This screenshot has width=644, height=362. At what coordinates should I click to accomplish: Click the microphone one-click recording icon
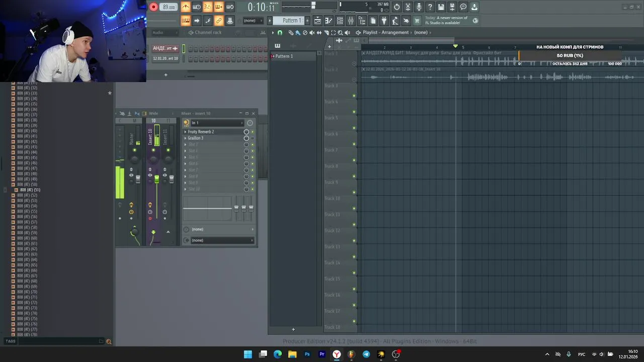[419, 7]
